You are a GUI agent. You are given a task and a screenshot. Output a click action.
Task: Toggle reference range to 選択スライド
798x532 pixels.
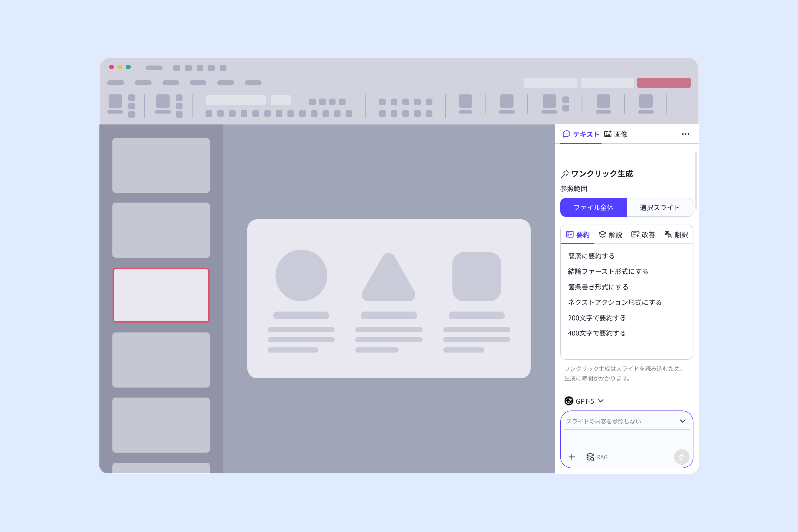point(660,207)
